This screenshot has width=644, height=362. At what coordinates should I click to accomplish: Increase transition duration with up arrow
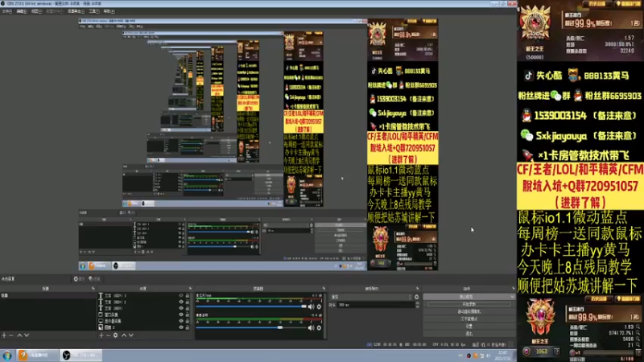click(417, 303)
